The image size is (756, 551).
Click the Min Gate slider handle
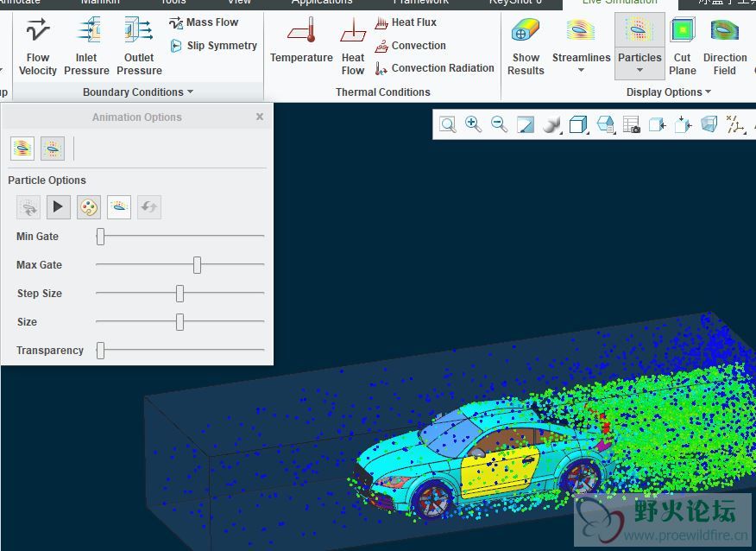coord(100,237)
